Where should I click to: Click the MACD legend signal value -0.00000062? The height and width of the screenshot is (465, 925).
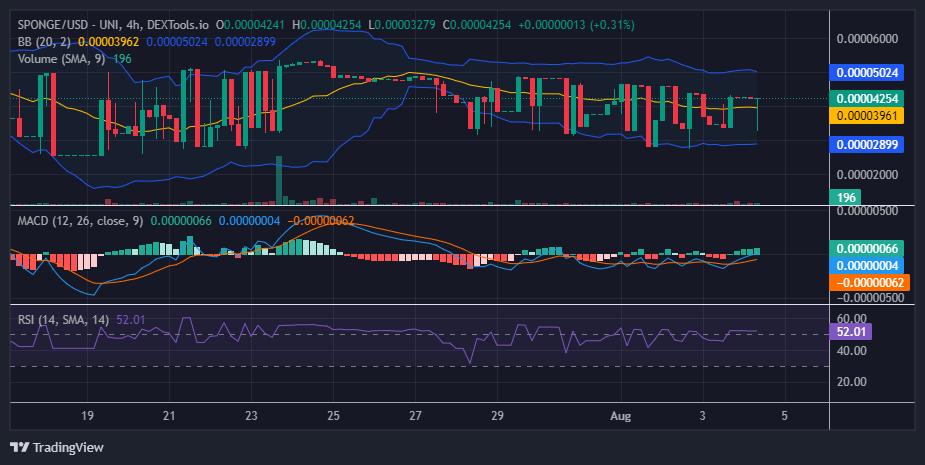321,221
